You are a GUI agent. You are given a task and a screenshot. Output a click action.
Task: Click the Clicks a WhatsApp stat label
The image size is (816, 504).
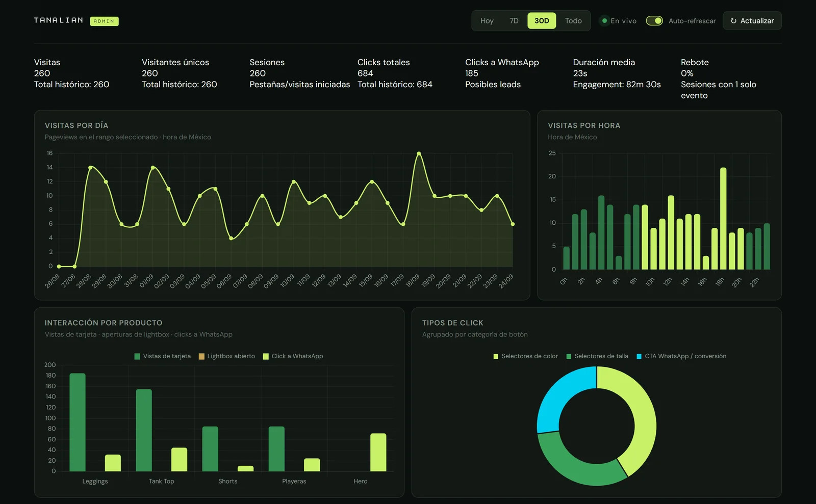coord(502,62)
